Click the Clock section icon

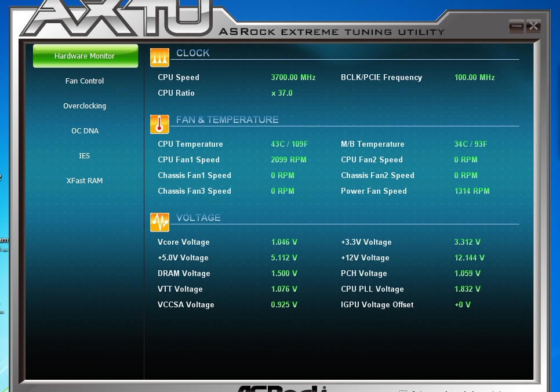point(159,57)
